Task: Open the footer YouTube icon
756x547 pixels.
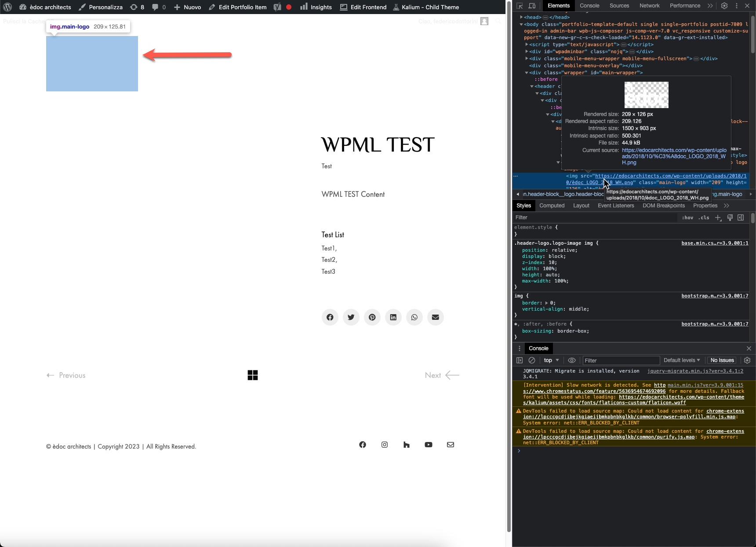Action: click(x=429, y=445)
